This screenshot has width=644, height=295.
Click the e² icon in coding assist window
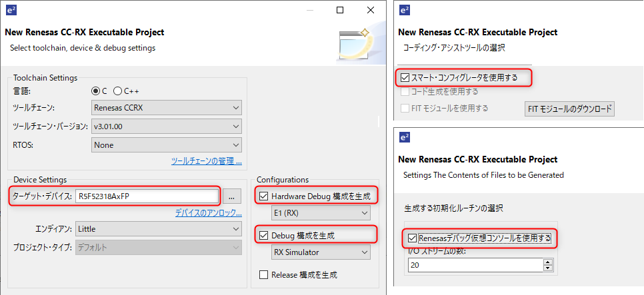click(x=405, y=10)
